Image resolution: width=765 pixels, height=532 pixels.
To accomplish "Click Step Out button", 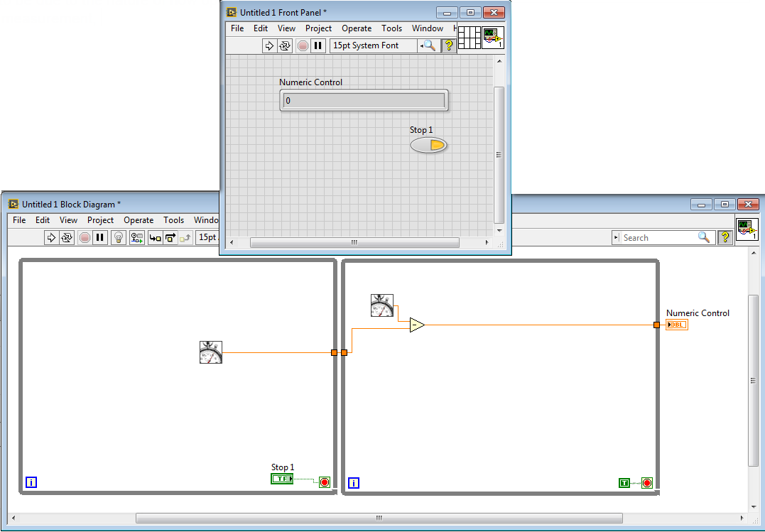I will point(185,238).
